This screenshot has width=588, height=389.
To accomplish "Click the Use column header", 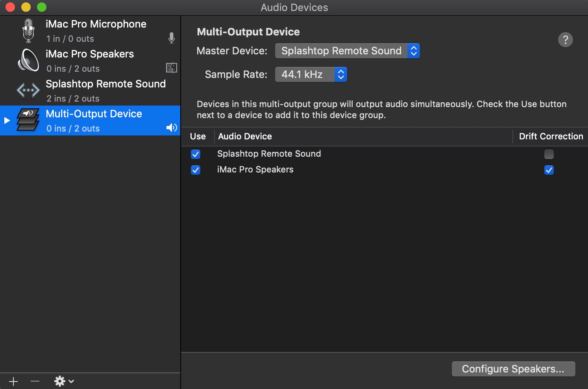I will coord(198,137).
